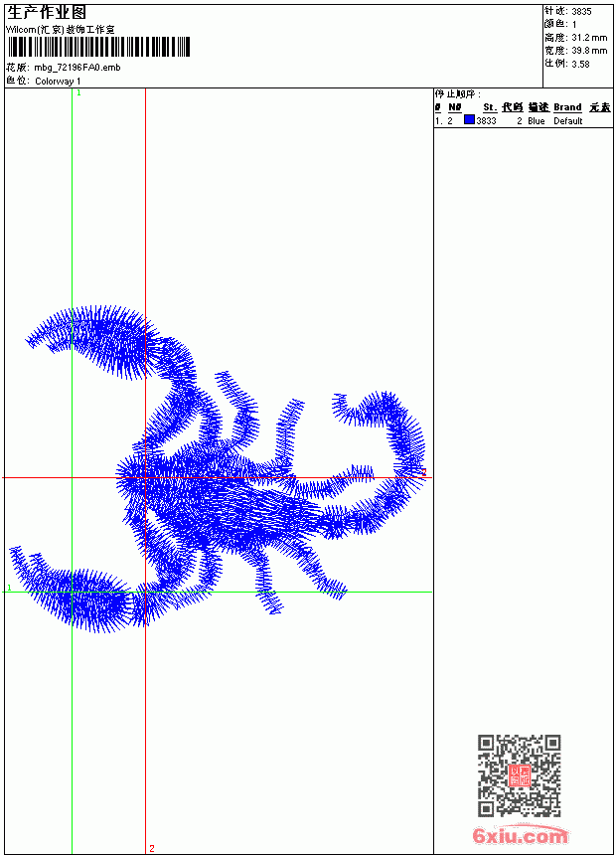The height and width of the screenshot is (855, 616).
Task: Select the St. column header
Action: (x=490, y=107)
